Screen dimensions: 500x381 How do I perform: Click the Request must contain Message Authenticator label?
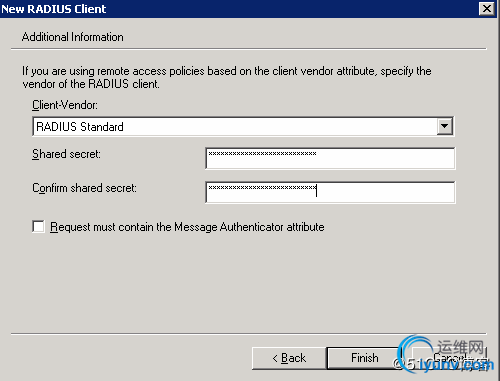click(187, 227)
